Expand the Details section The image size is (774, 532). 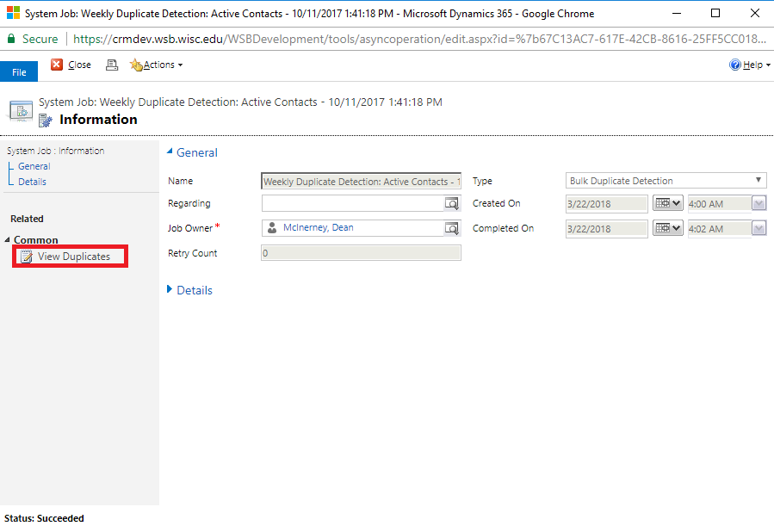[170, 290]
